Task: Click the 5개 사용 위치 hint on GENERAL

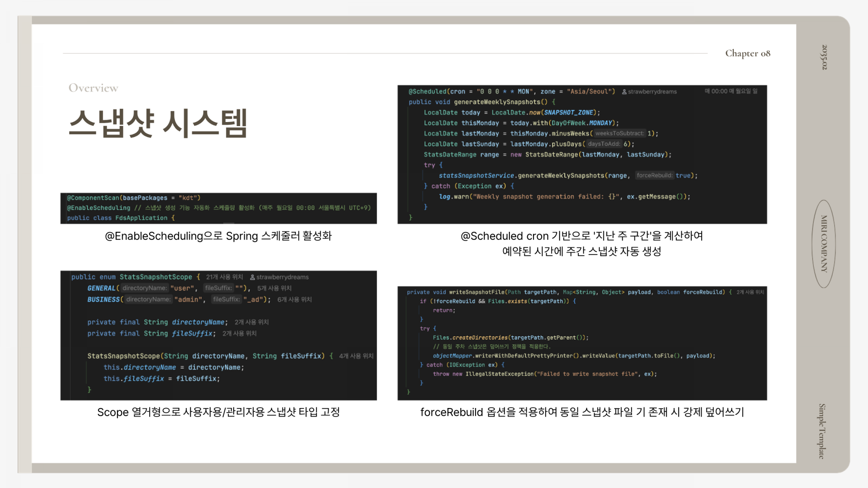Action: 274,288
